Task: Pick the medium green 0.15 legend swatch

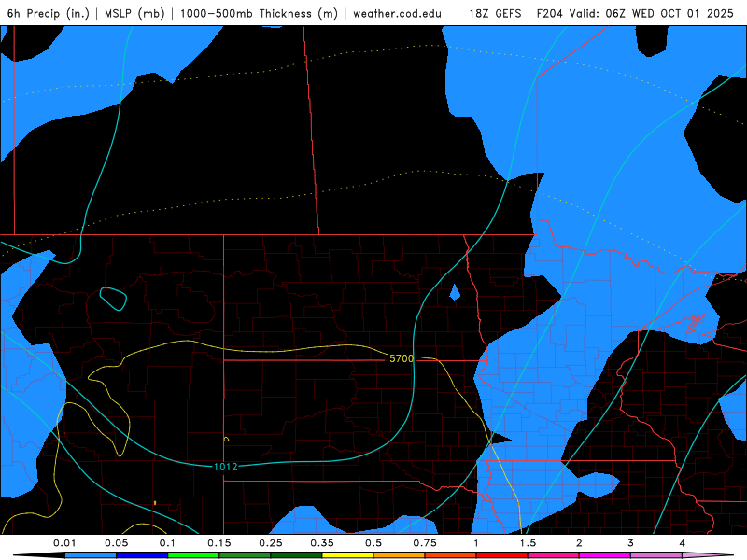Action: [x=245, y=555]
